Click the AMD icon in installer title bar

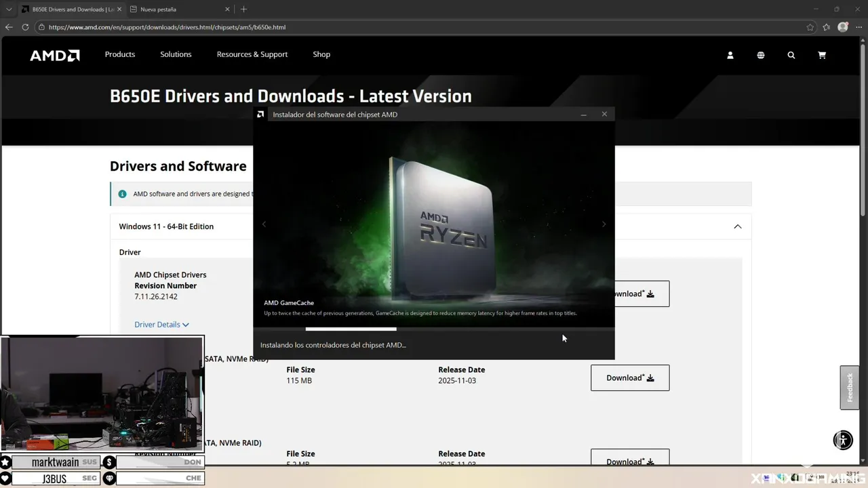coord(261,115)
